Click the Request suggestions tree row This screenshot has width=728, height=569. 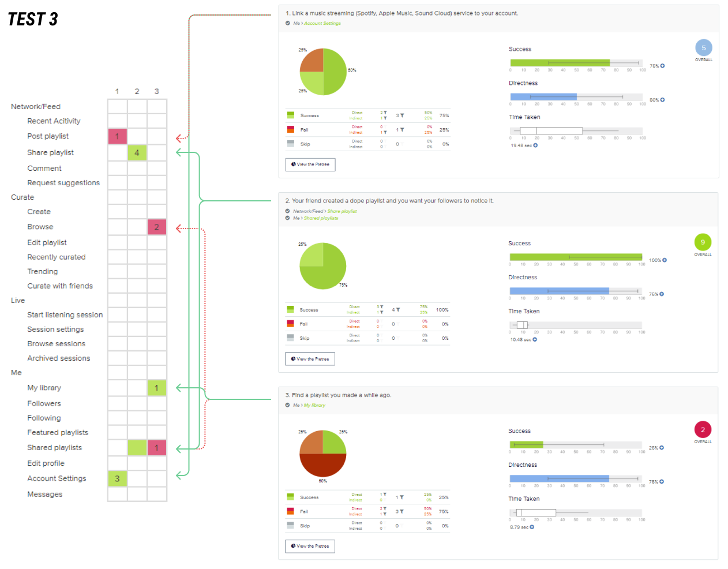(x=63, y=183)
